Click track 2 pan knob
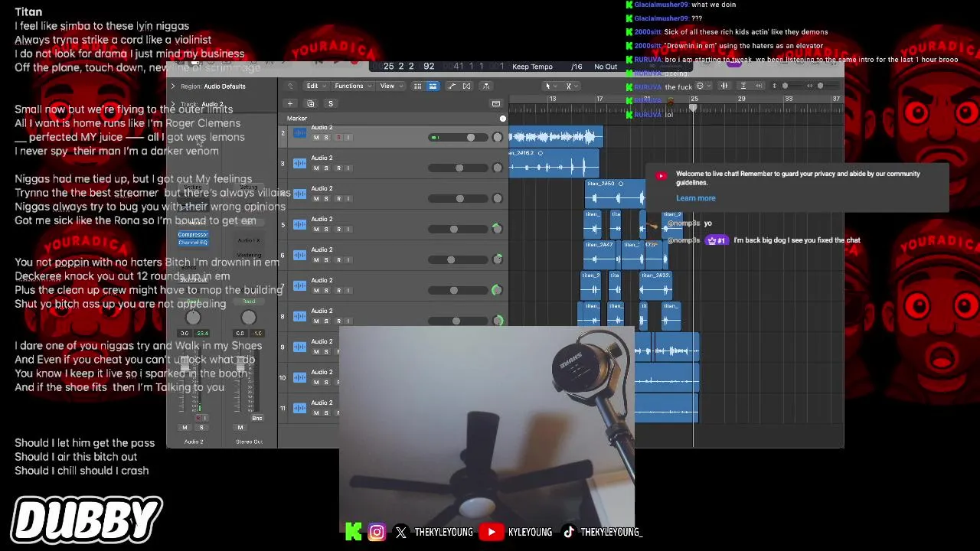Viewport: 980px width, 551px height. coord(497,137)
